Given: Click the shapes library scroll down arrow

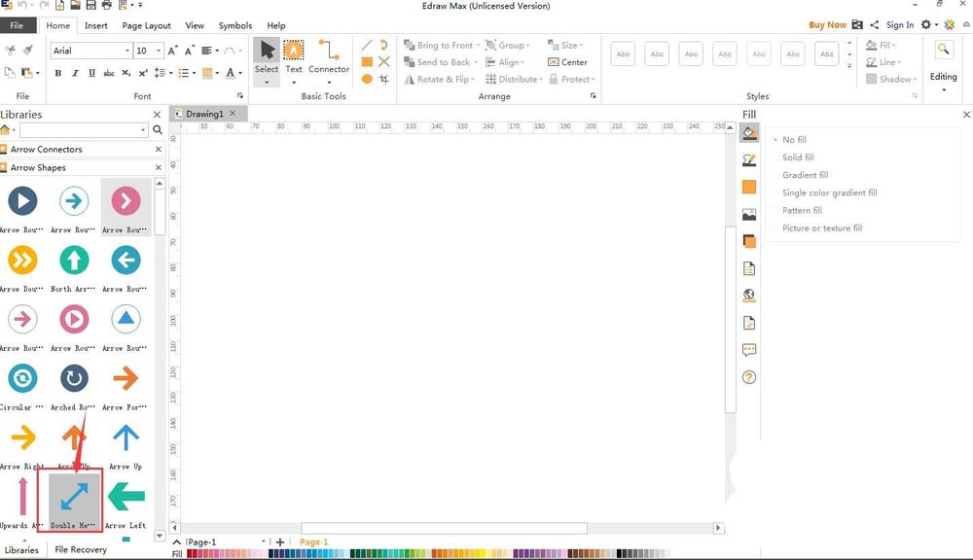Looking at the screenshot, I should pyautogui.click(x=160, y=535).
